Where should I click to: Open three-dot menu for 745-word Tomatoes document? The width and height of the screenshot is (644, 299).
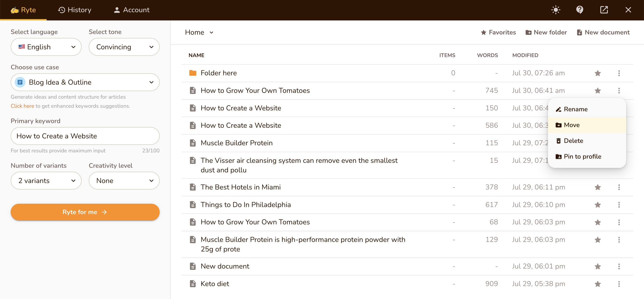(x=619, y=91)
